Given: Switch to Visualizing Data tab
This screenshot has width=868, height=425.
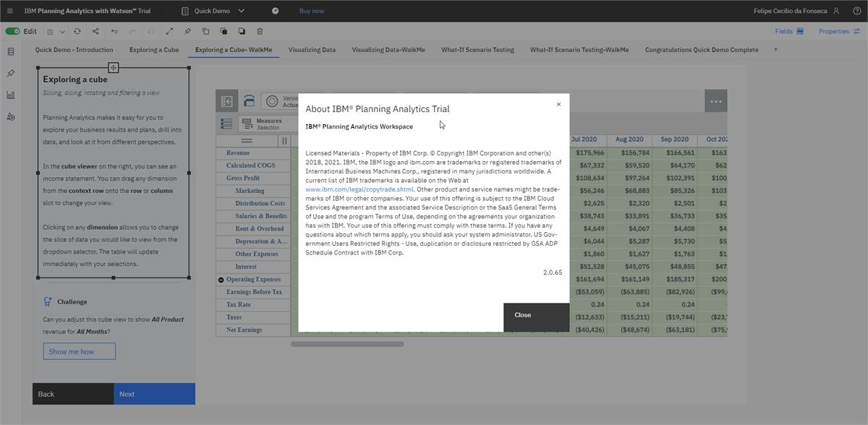Looking at the screenshot, I should (x=312, y=50).
